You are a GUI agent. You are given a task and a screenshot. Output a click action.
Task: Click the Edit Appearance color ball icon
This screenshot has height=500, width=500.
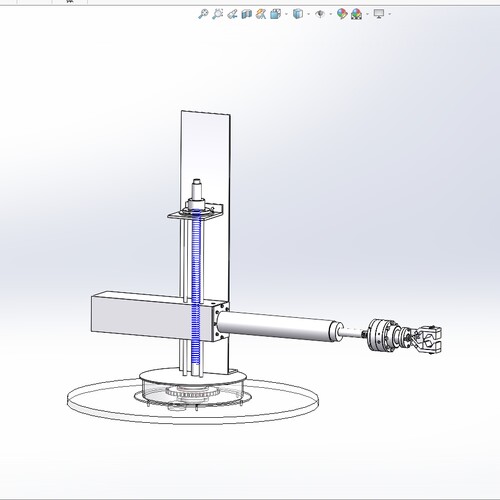(x=342, y=14)
